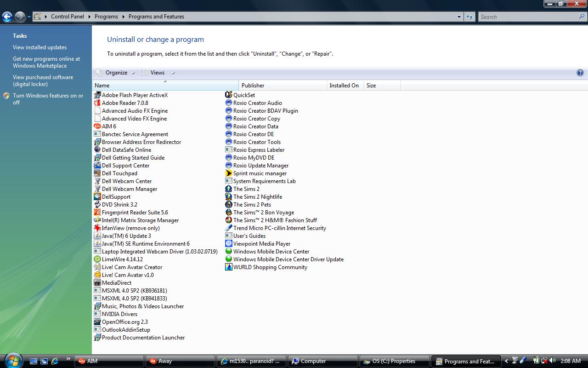Screen dimensions: 588x368
Task: Select The Sims 2 Pets icon
Action: coord(229,205)
